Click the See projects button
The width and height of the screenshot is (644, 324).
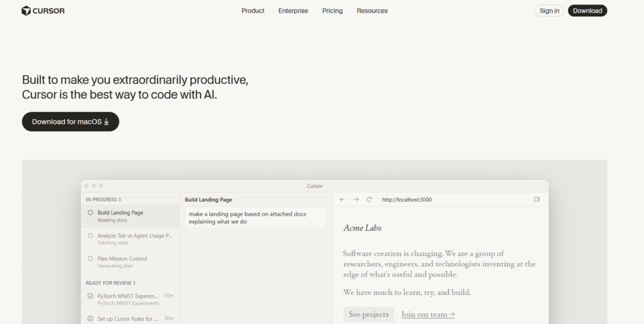(369, 315)
